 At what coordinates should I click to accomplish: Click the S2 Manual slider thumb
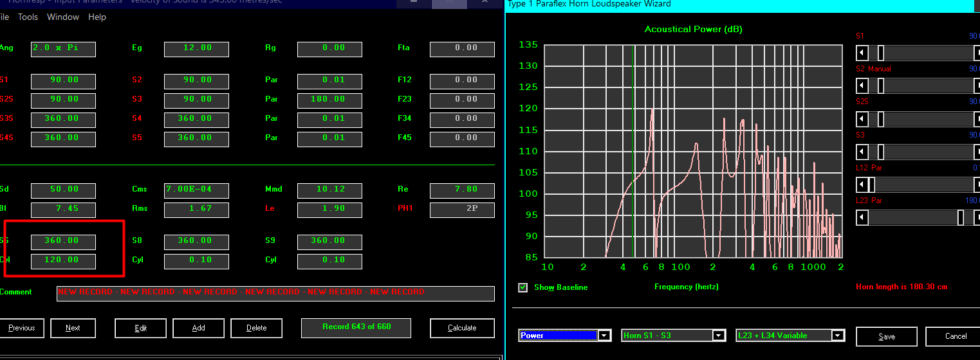click(x=881, y=85)
